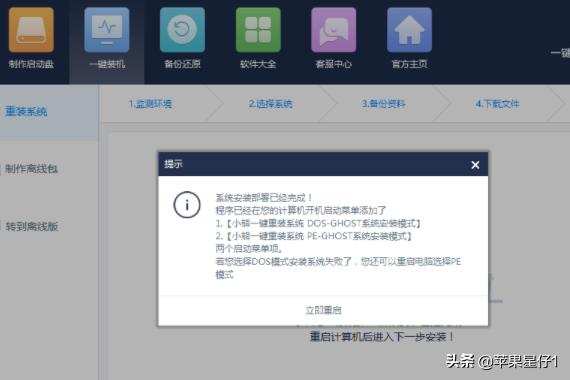Go to step 2.选择系统
570x380 pixels.
270,104
